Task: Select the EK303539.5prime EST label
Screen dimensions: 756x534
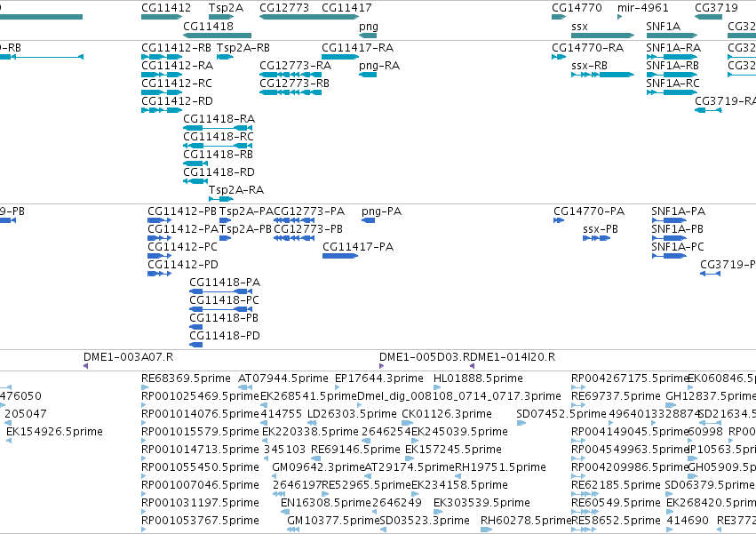Action: click(x=481, y=503)
